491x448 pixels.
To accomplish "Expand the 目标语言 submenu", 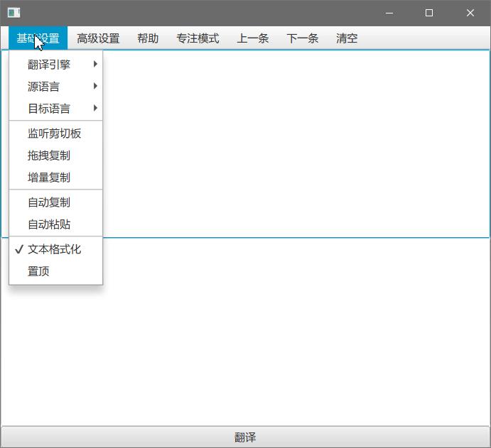I will [x=55, y=108].
